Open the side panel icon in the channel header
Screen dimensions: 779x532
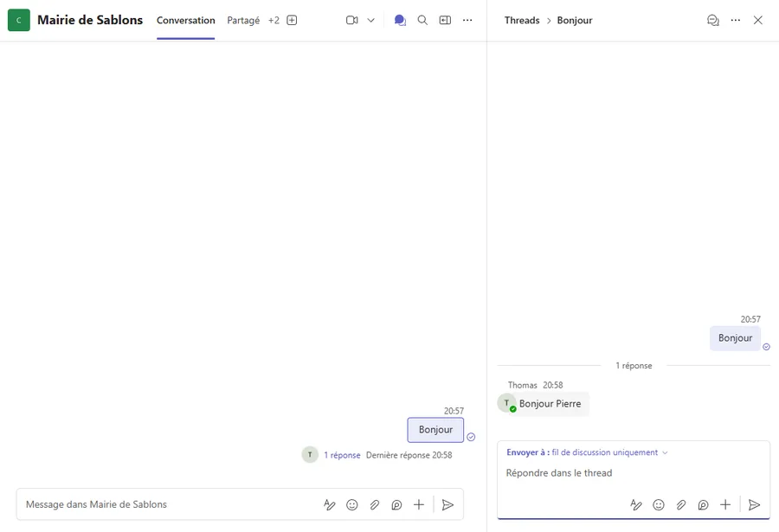point(445,21)
